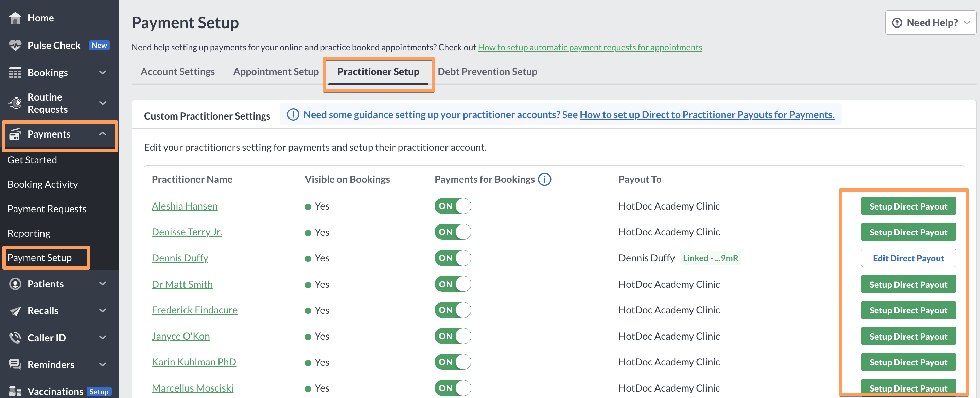Image resolution: width=980 pixels, height=398 pixels.
Task: Select the Practitioner Setup tab
Action: [378, 71]
